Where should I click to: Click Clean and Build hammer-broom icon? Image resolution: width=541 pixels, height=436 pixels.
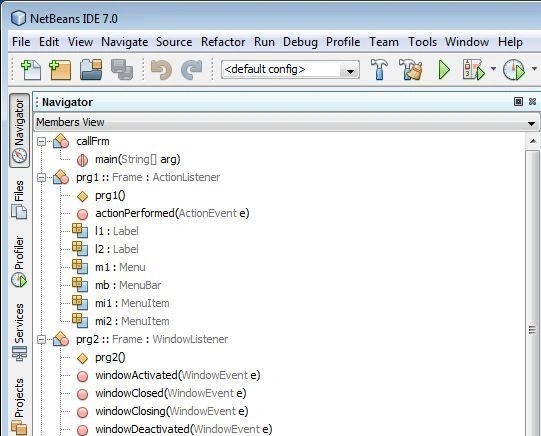pos(411,69)
